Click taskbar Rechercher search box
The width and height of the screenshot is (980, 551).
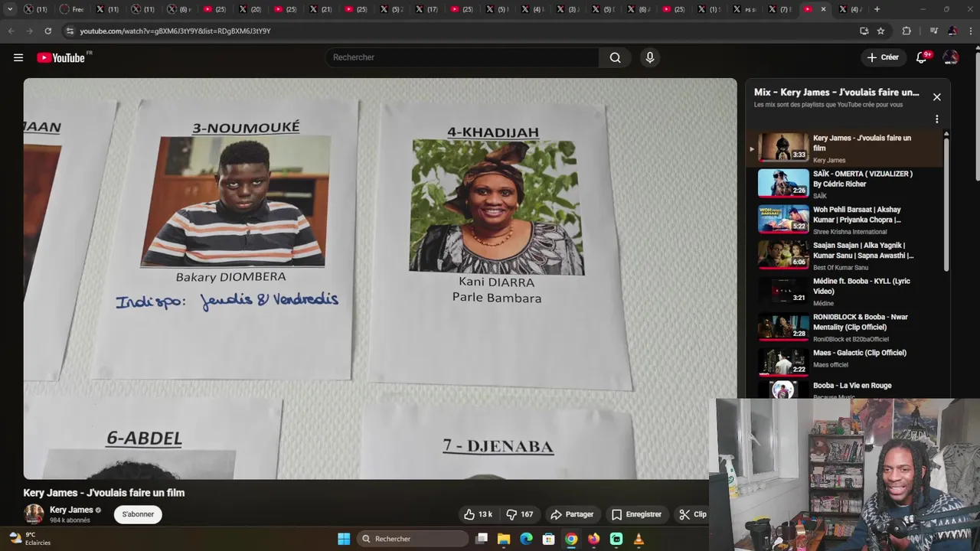click(x=413, y=539)
